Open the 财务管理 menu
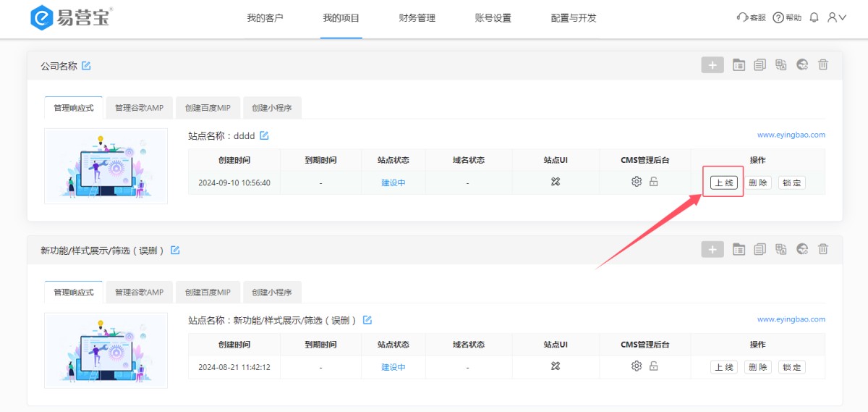This screenshot has width=868, height=412. (x=417, y=18)
